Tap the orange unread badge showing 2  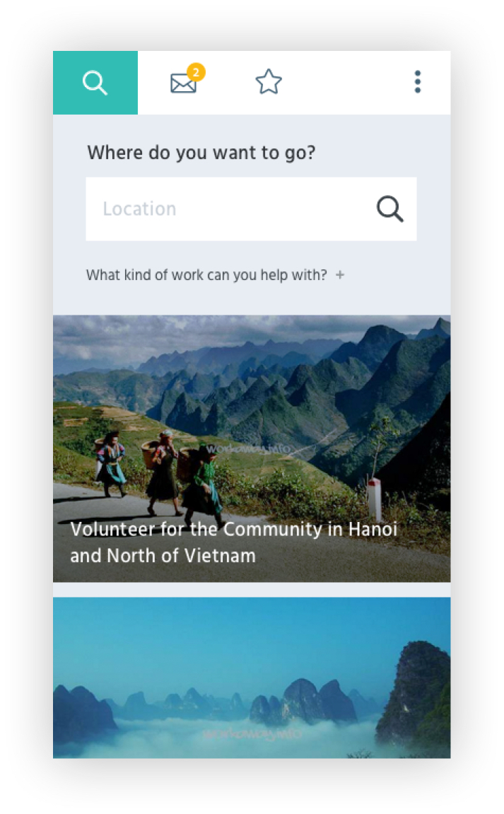click(x=196, y=72)
